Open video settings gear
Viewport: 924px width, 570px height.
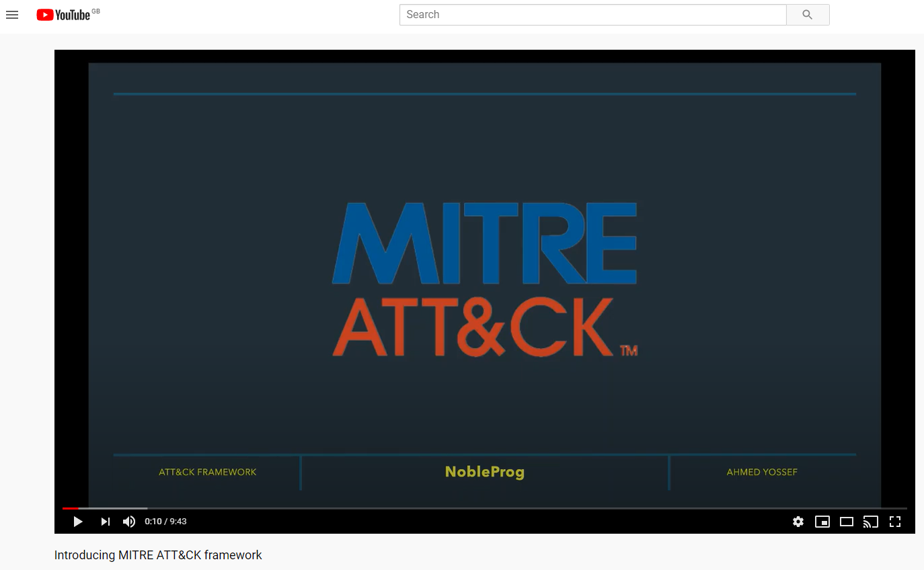(x=798, y=522)
